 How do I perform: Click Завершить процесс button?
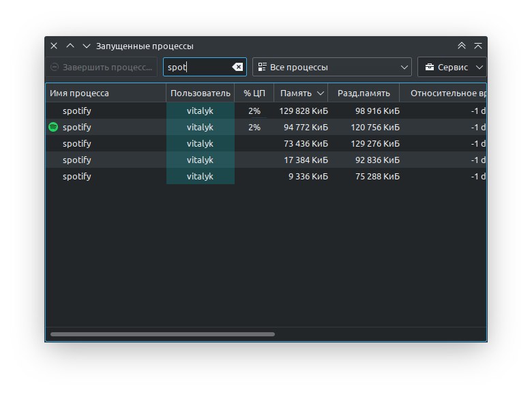(102, 67)
